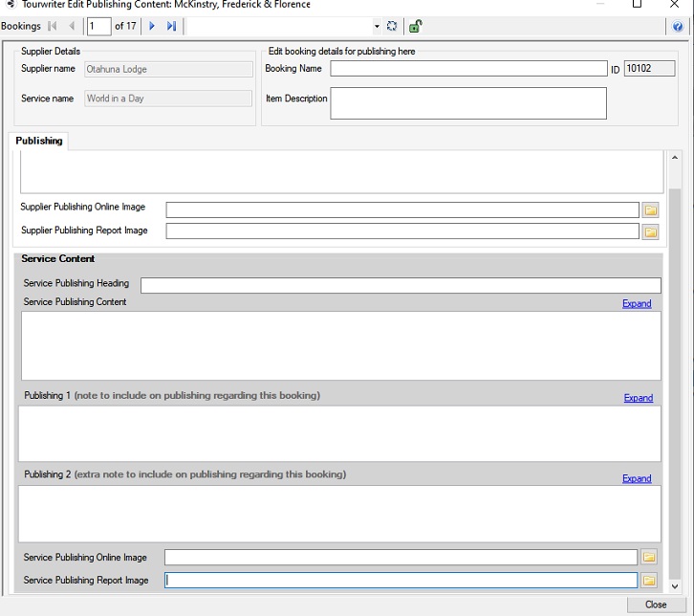Screen dimensions: 694x616
Task: Click the green padlock icon
Action: 415,26
